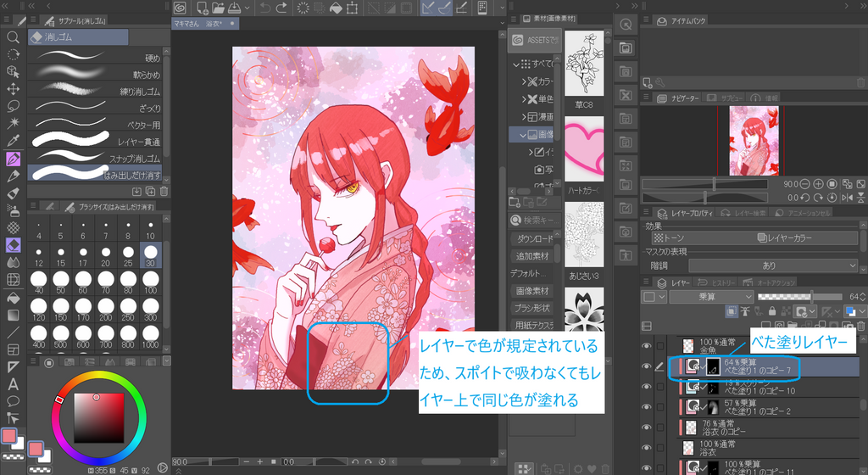This screenshot has width=868, height=475.
Task: Click the main color pink swatch
Action: click(8, 436)
